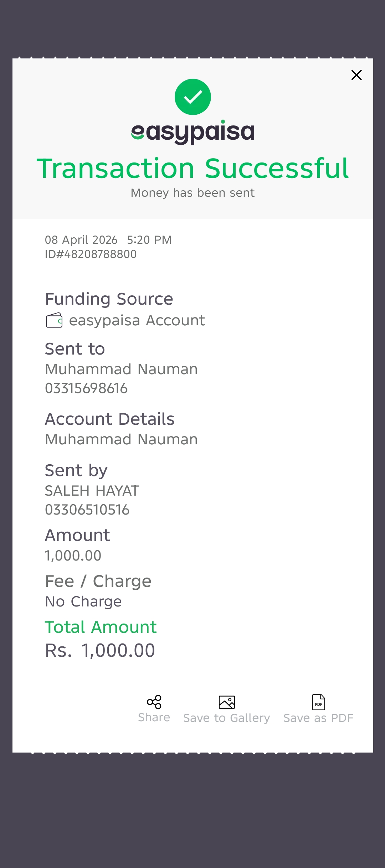Image resolution: width=385 pixels, height=868 pixels.
Task: Click the No Charge fee value
Action: (83, 602)
